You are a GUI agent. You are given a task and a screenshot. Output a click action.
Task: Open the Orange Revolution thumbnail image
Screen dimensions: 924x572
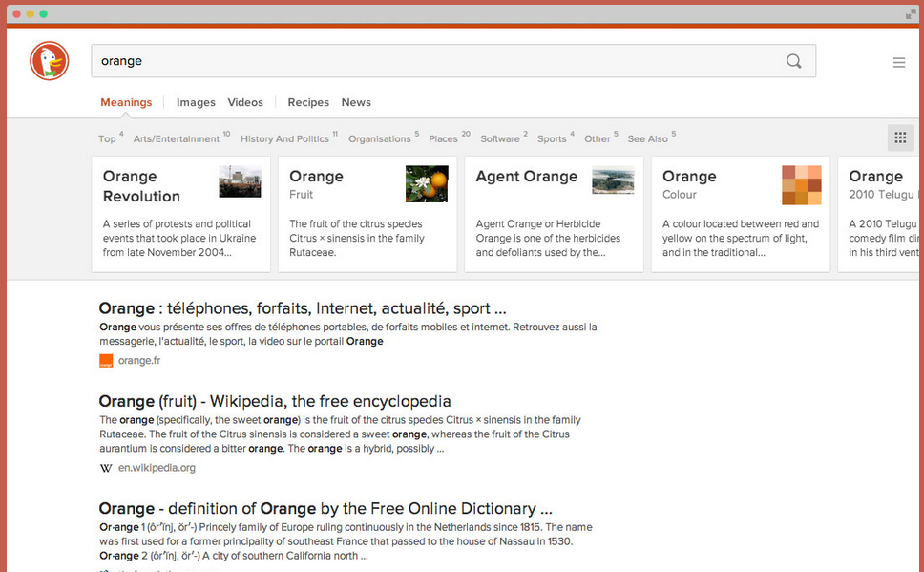(240, 181)
